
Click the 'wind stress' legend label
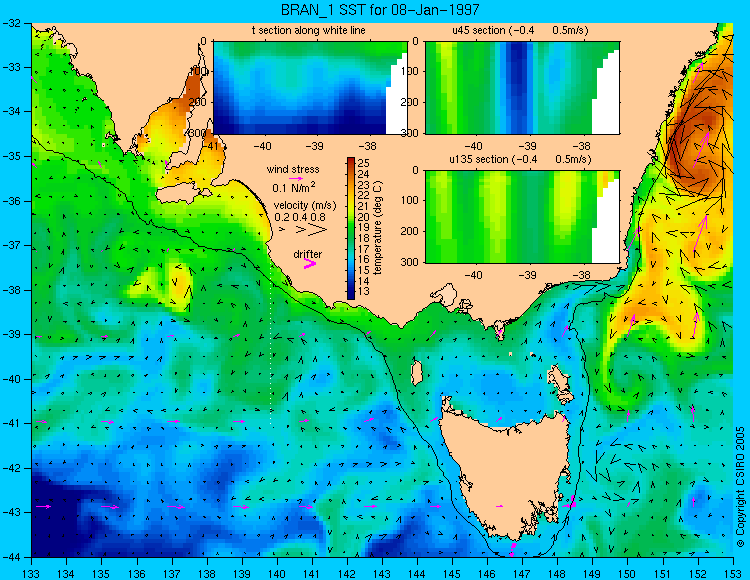(x=293, y=169)
